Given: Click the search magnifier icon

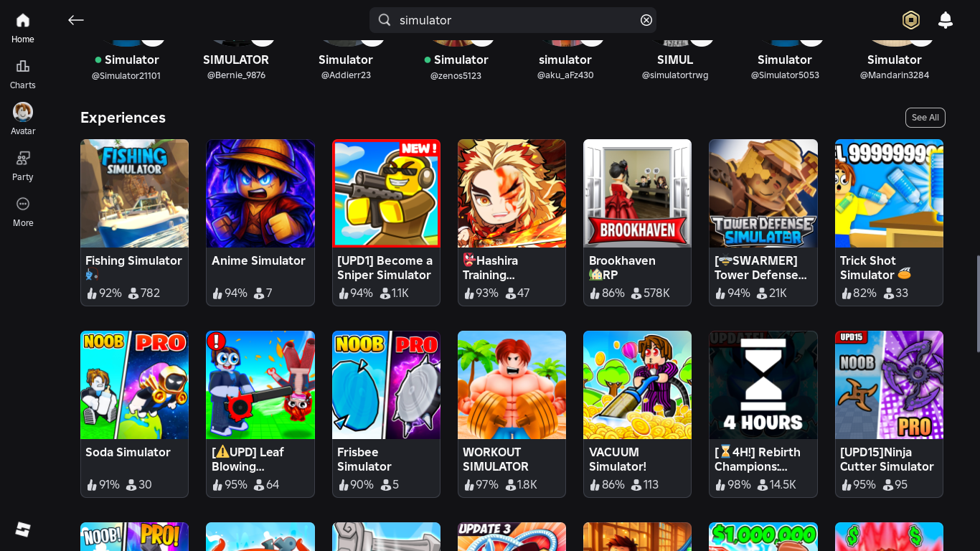Looking at the screenshot, I should [x=385, y=20].
